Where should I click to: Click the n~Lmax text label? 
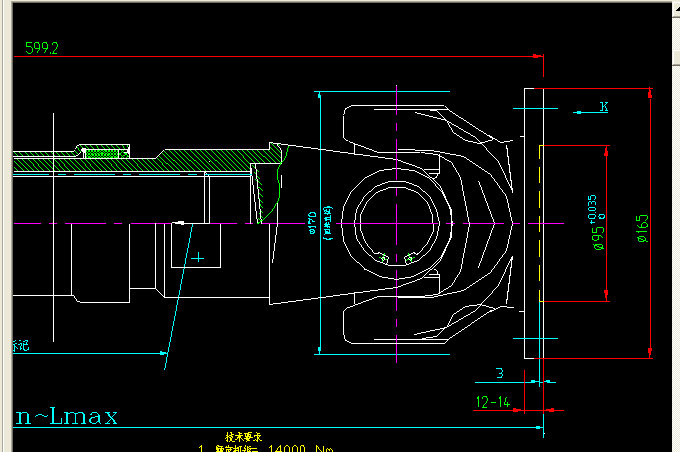[x=66, y=415]
